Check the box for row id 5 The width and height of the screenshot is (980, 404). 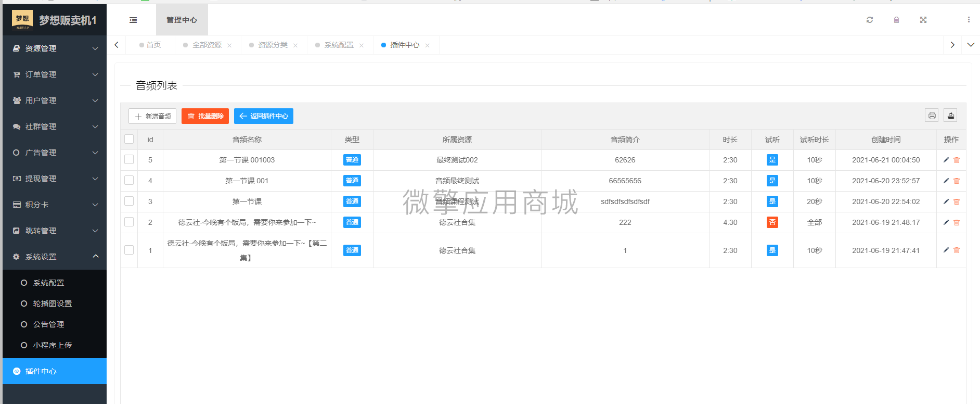coord(129,159)
